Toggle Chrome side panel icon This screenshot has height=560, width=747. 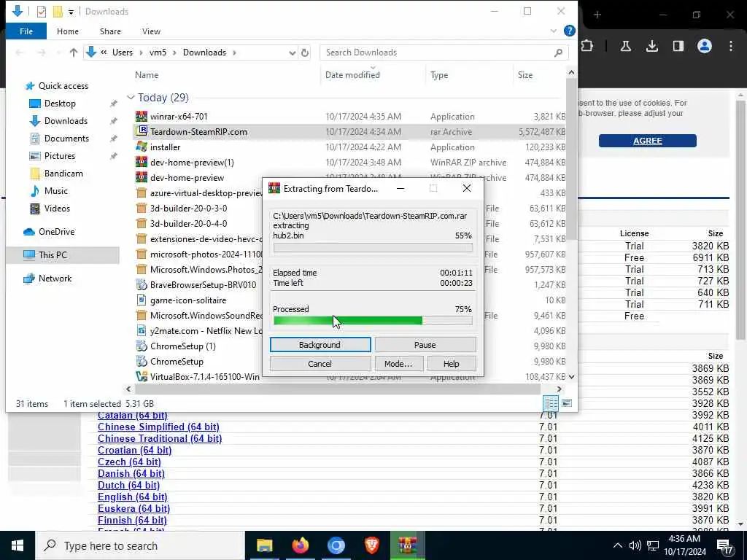678,46
